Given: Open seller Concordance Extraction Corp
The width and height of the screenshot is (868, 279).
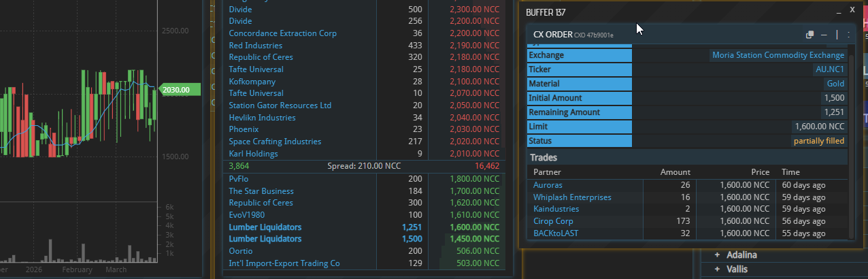Looking at the screenshot, I should coord(282,33).
